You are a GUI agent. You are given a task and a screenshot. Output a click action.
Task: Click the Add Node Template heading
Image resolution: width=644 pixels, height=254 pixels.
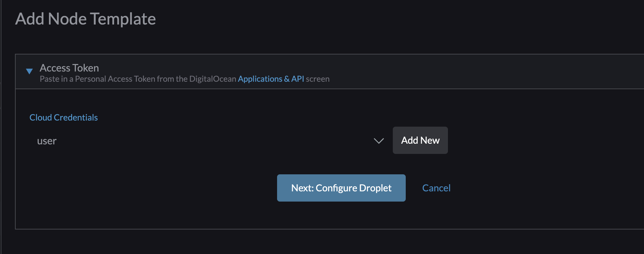pyautogui.click(x=85, y=19)
